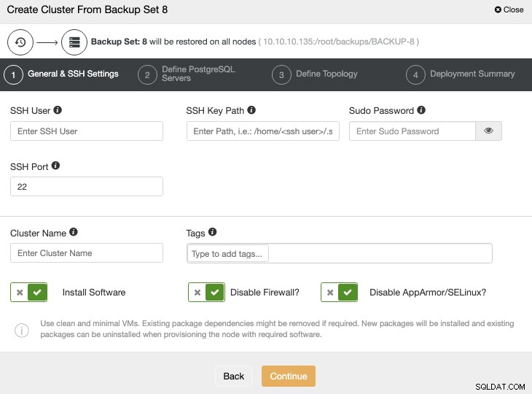The width and height of the screenshot is (532, 394).
Task: Click the SSH User info icon
Action: (58, 110)
